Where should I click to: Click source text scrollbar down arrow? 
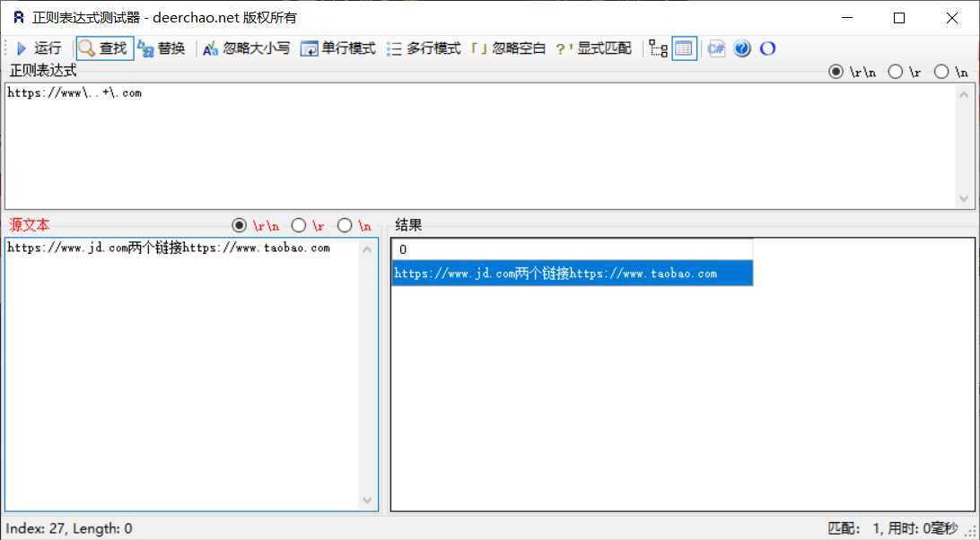point(367,500)
